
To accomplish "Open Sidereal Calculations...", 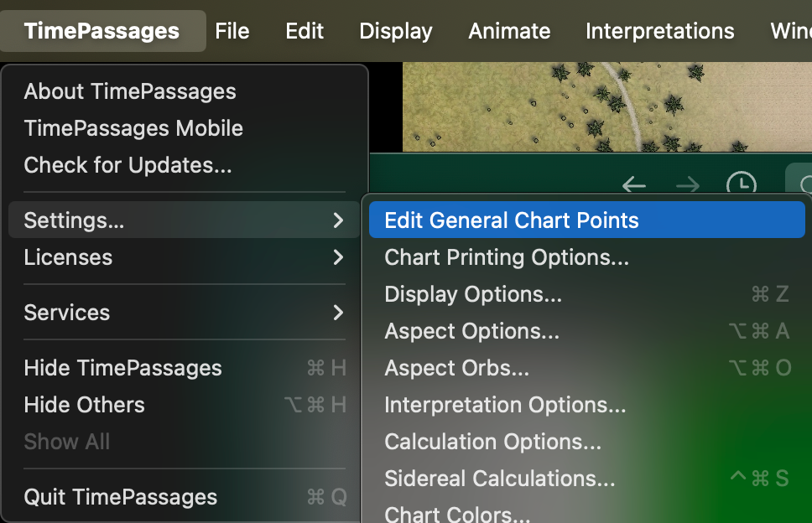I will pos(586,479).
